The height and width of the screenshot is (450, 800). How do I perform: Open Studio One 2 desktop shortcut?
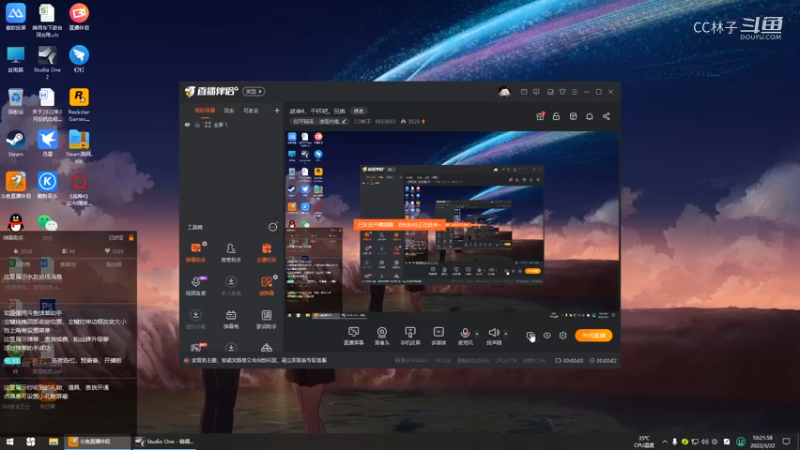pos(47,62)
